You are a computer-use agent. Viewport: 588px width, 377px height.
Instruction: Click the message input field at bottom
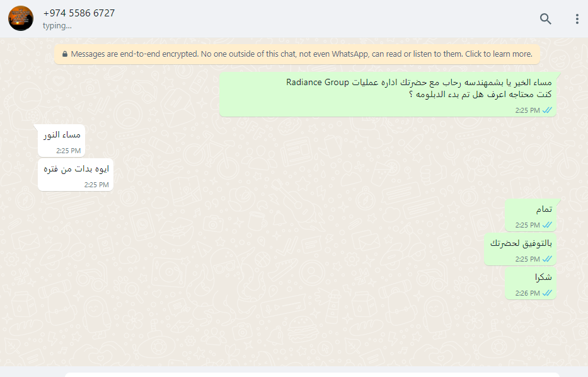(312, 374)
